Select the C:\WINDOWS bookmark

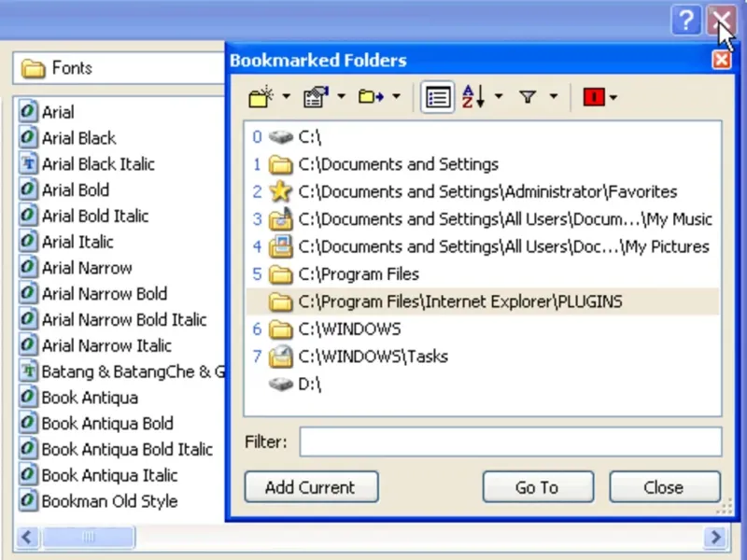point(483,329)
